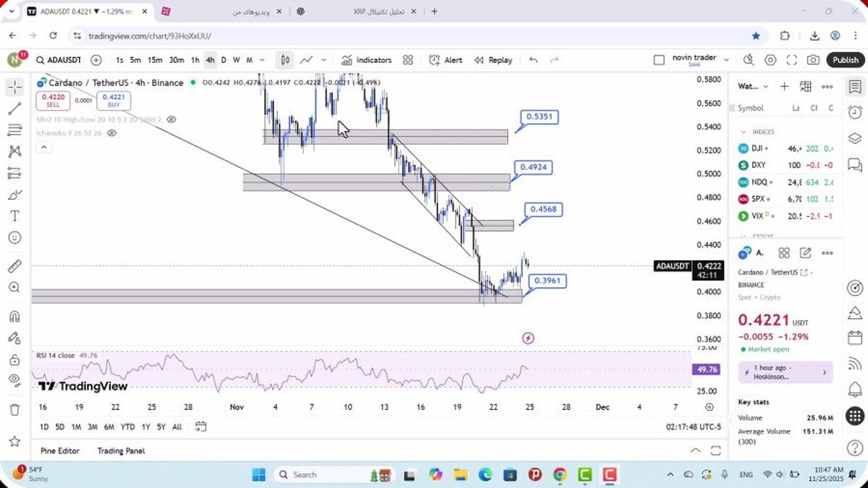Open the favorites star at toolbar bottom
Viewport: 868px width, 488px height.
(14, 441)
